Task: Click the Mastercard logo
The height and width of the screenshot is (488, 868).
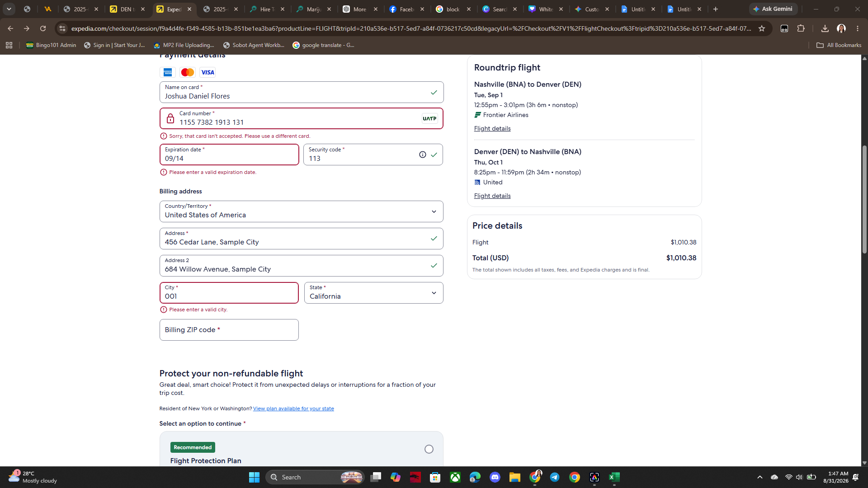Action: coord(188,72)
